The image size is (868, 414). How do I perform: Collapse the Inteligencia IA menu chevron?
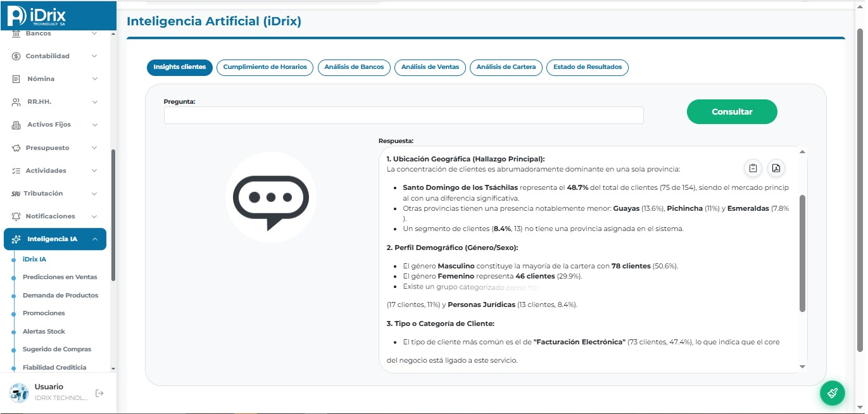point(94,239)
